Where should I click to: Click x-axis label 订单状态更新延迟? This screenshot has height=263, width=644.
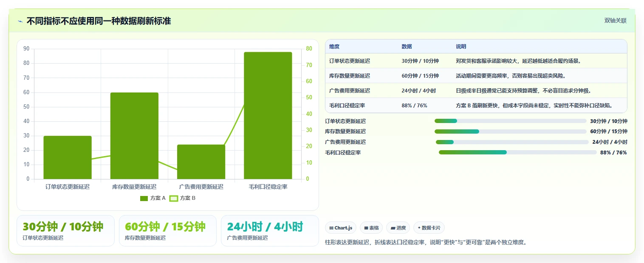click(x=68, y=187)
